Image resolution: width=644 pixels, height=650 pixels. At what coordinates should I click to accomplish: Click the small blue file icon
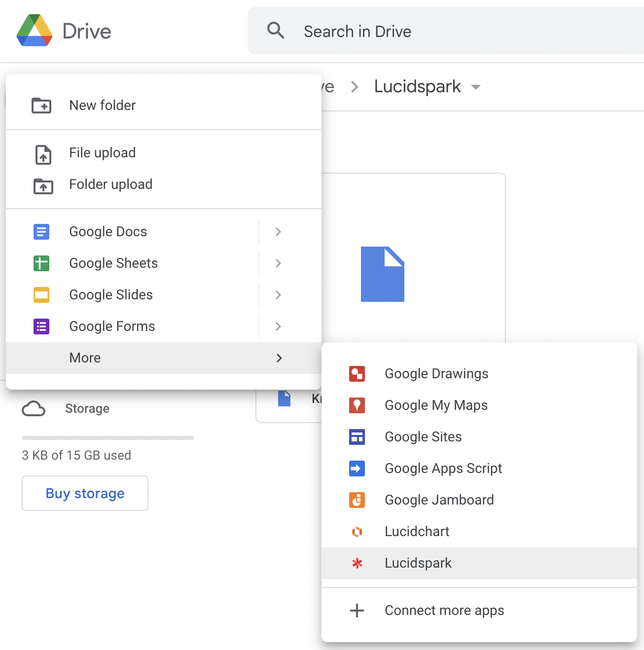pos(284,398)
